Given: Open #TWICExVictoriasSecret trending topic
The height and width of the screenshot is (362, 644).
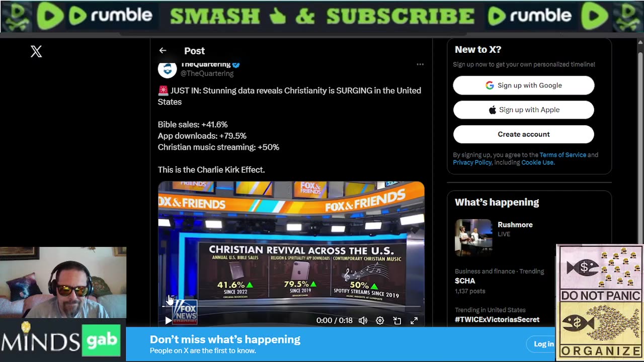Looking at the screenshot, I should (x=497, y=319).
